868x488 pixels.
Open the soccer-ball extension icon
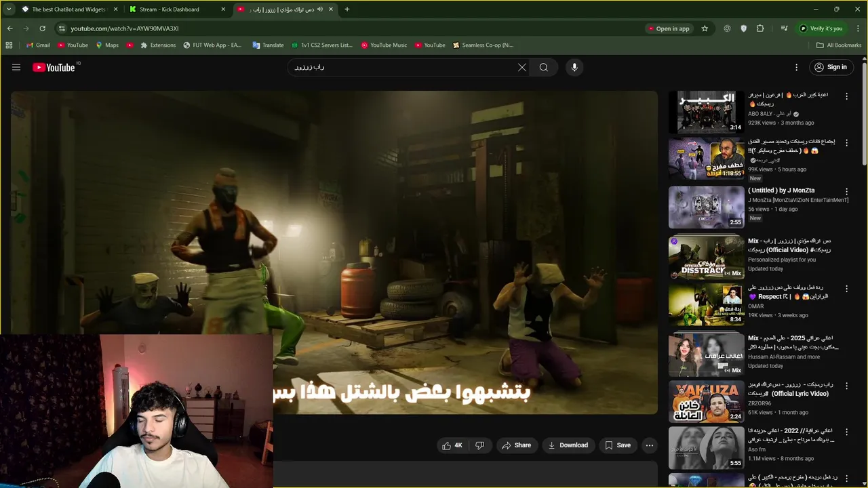727,28
